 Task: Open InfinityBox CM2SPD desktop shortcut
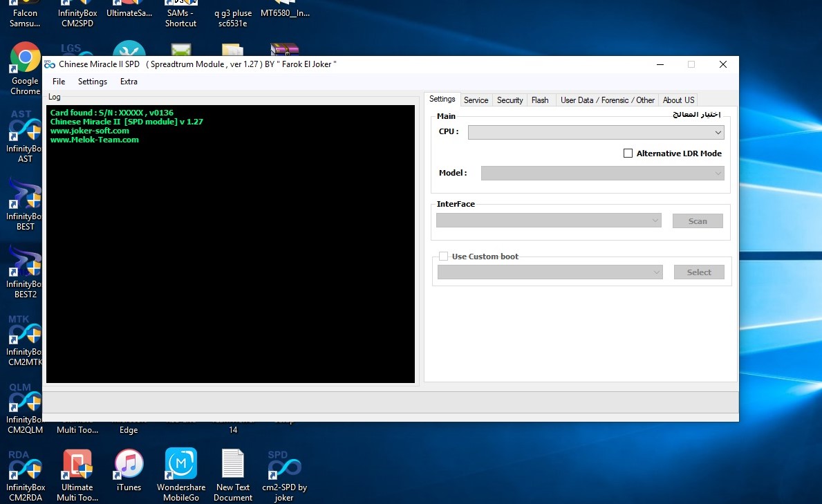[x=77, y=15]
